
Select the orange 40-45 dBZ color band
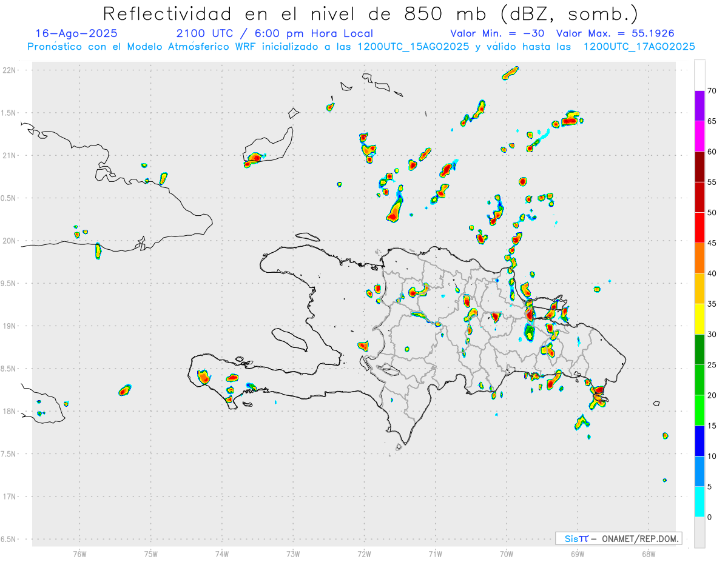coord(699,258)
